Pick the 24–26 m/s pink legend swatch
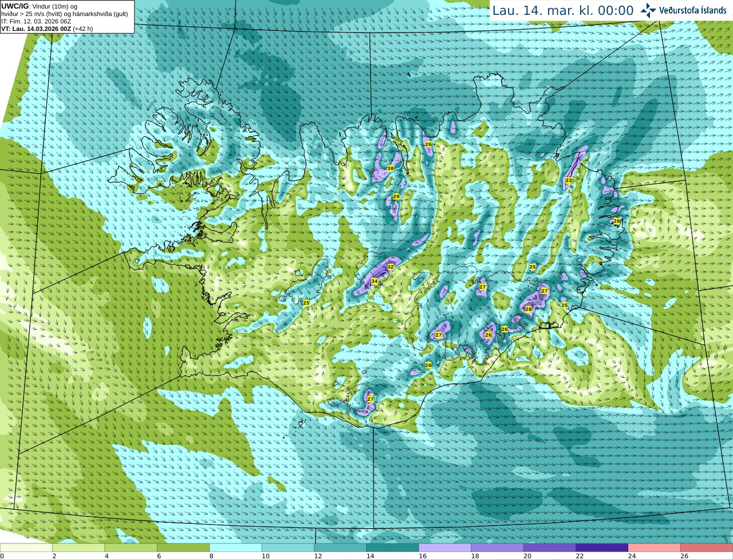The height and width of the screenshot is (560, 733). [x=655, y=547]
